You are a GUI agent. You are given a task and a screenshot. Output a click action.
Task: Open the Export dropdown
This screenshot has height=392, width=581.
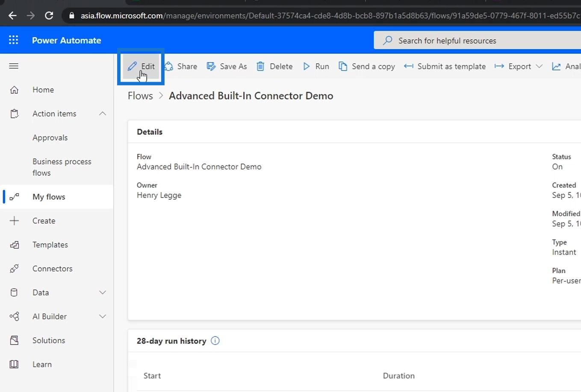point(519,66)
